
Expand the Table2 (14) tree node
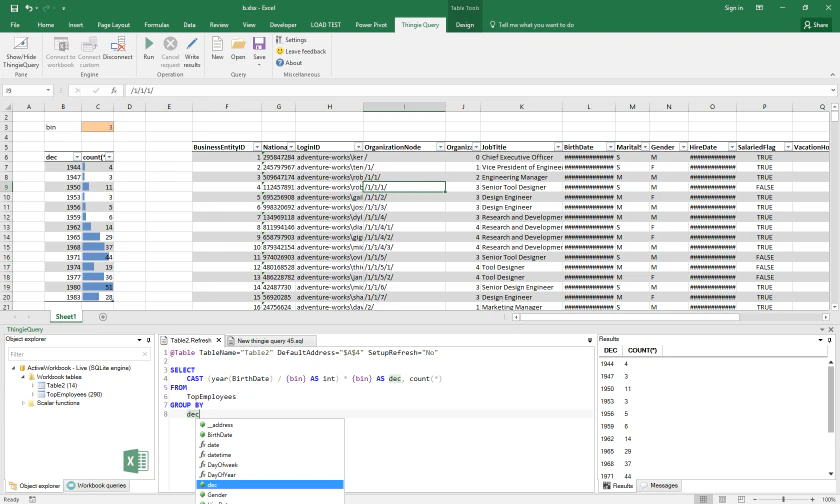pos(32,385)
